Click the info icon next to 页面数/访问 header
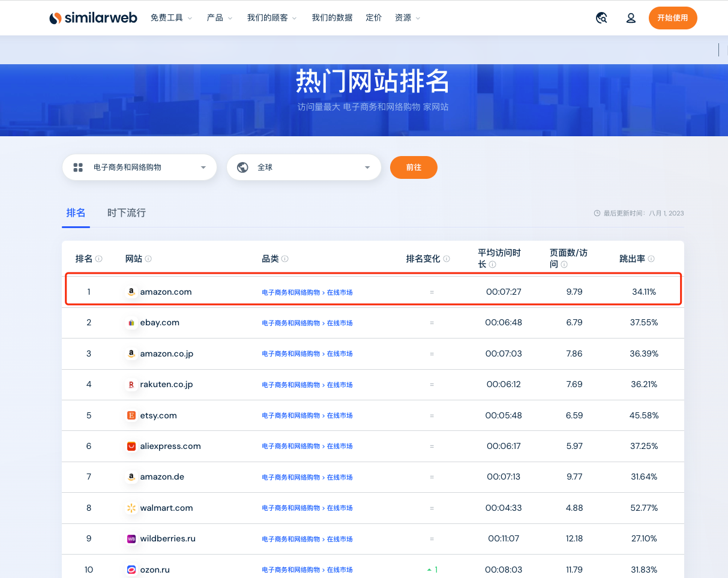Image resolution: width=728 pixels, height=578 pixels. [564, 265]
